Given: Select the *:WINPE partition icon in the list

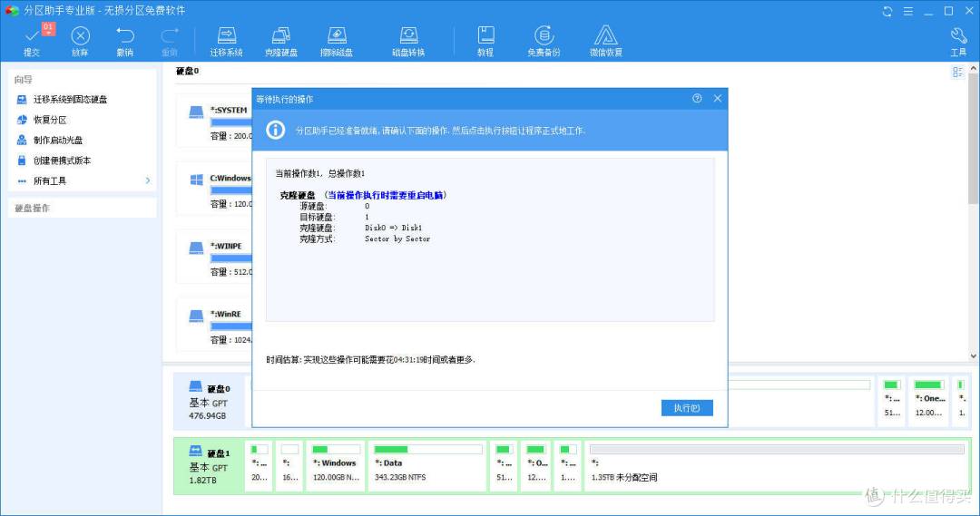Looking at the screenshot, I should coord(196,248).
